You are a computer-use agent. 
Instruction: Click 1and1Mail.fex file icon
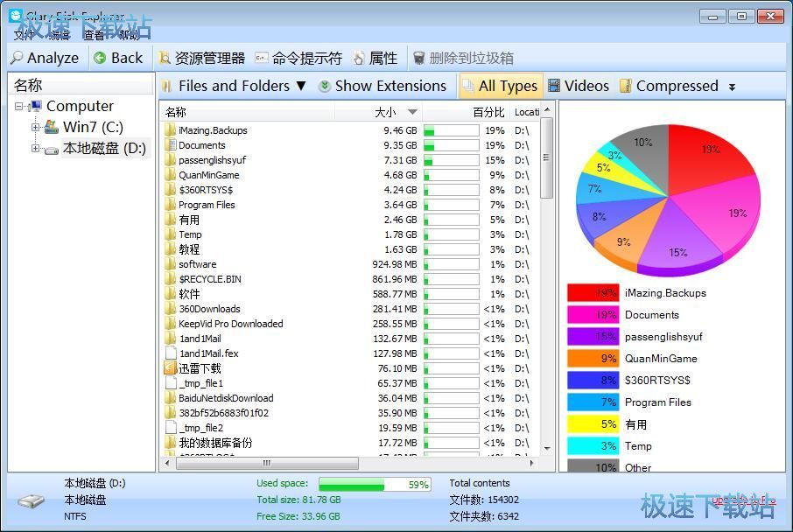171,353
